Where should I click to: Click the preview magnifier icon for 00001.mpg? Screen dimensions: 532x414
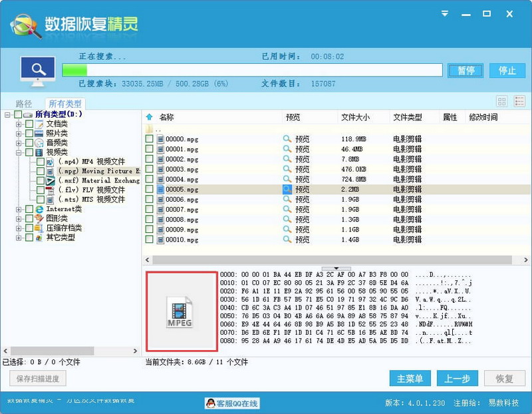coord(287,148)
